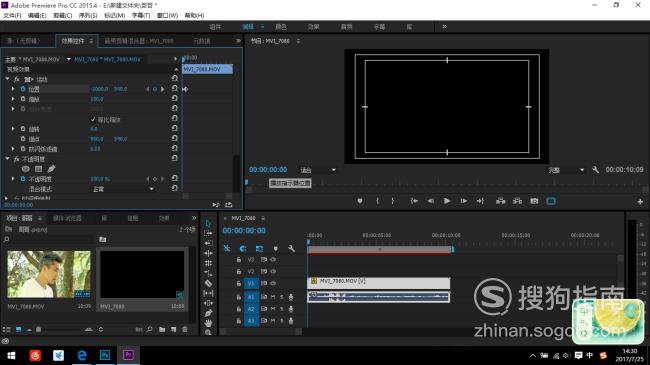This screenshot has width=650, height=365.
Task: Click the MVI_7080.MOV video clip on V1
Action: (x=378, y=283)
